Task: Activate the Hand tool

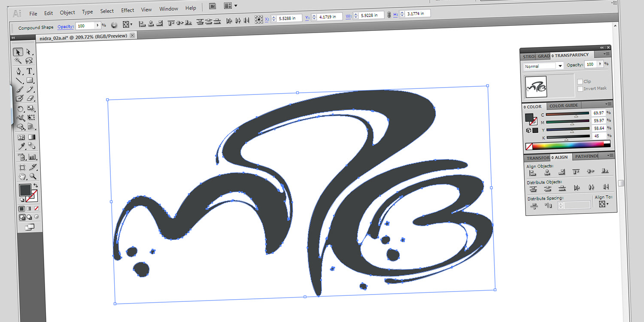Action: coord(22,176)
